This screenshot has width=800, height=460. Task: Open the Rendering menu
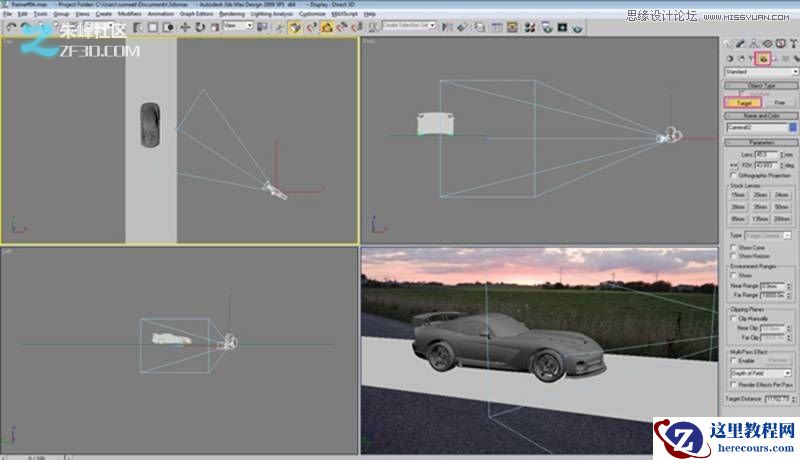pyautogui.click(x=232, y=14)
